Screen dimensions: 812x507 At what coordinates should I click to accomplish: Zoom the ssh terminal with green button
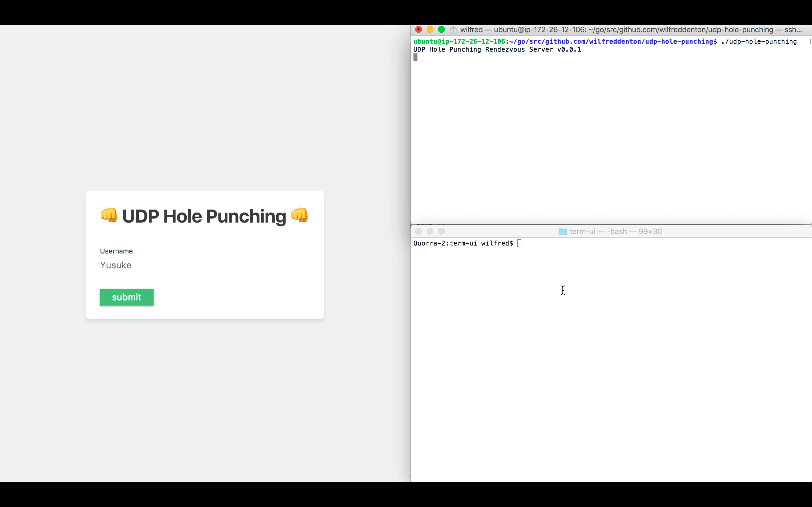point(441,30)
